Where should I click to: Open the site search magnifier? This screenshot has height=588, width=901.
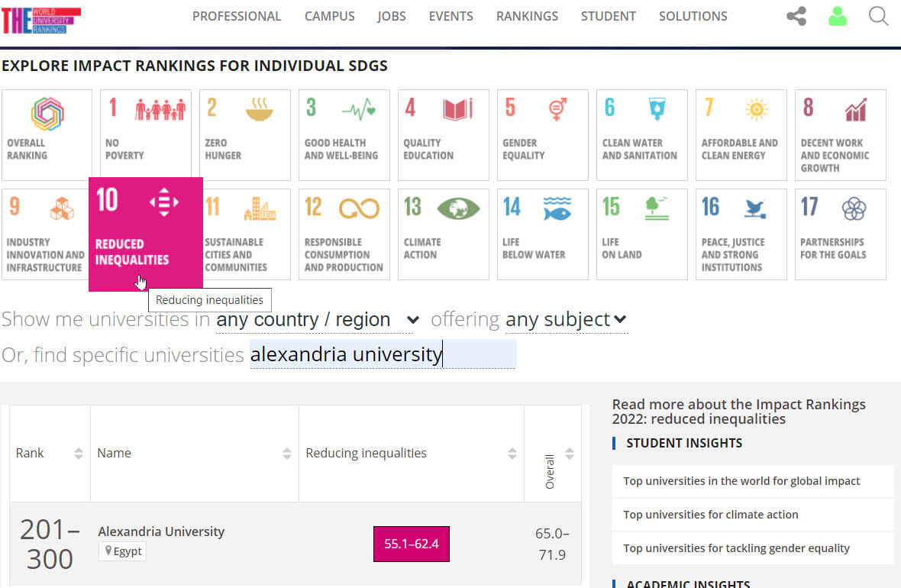click(x=878, y=16)
